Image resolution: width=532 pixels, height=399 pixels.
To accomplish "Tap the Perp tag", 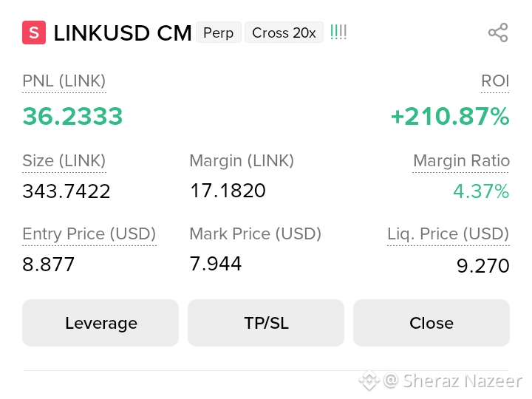I will click(219, 33).
